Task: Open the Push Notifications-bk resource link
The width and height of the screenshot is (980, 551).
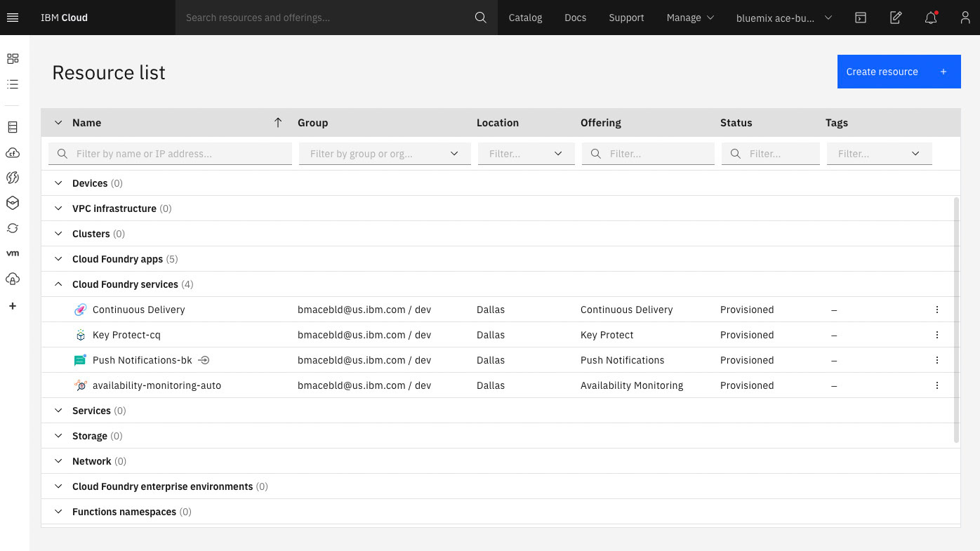Action: [142, 360]
